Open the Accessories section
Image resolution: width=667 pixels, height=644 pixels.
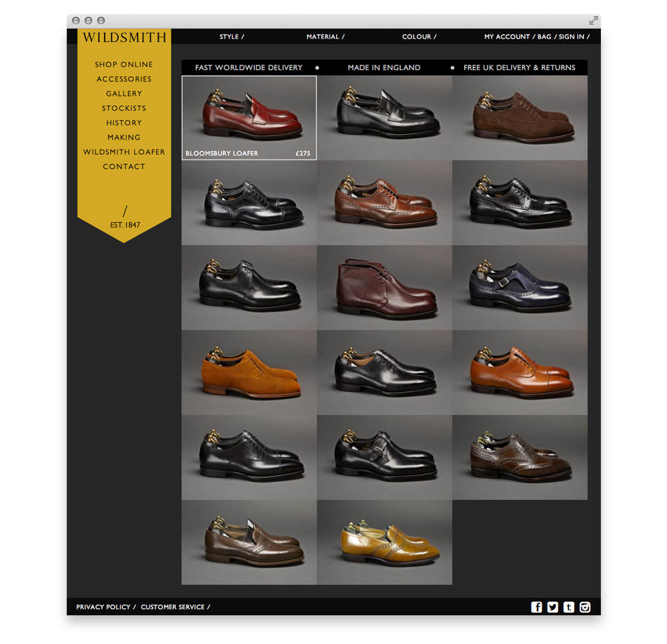pos(124,79)
